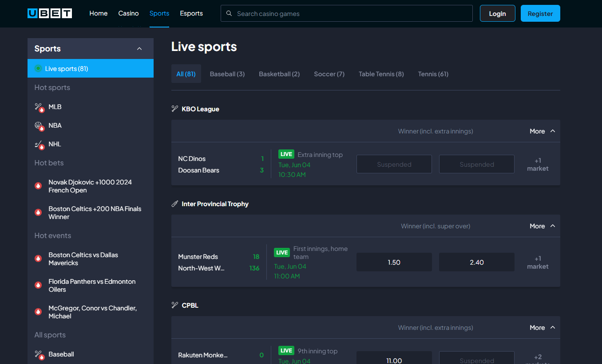Open McGregor vs Chandler event

[x=93, y=312]
